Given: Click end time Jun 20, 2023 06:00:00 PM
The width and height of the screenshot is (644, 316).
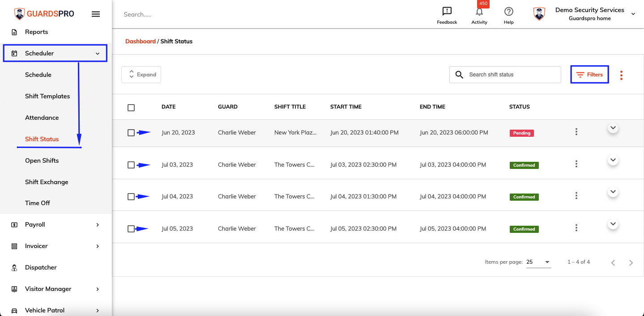Looking at the screenshot, I should coord(454,133).
